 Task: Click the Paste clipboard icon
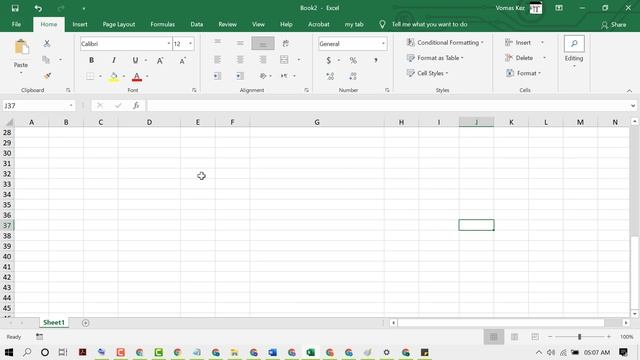(21, 48)
